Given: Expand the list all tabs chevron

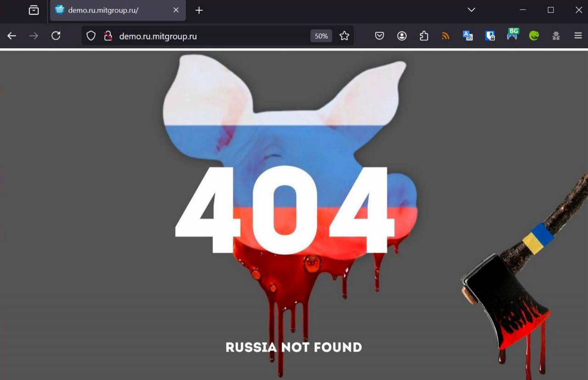Looking at the screenshot, I should pyautogui.click(x=471, y=10).
